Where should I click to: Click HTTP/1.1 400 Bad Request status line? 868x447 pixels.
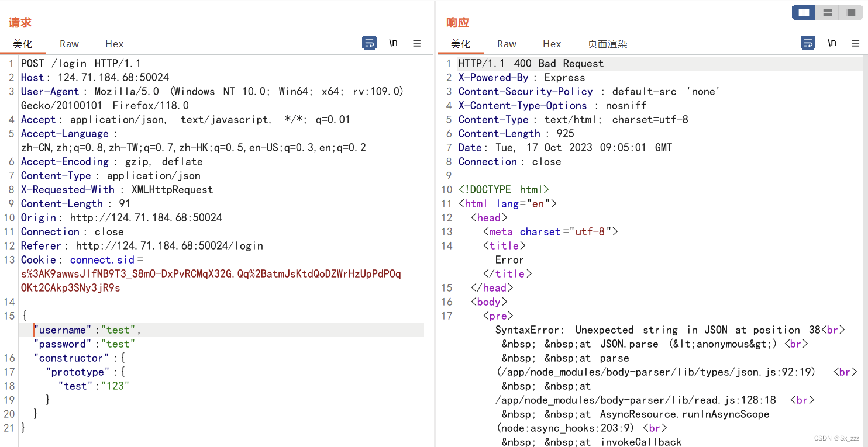531,64
